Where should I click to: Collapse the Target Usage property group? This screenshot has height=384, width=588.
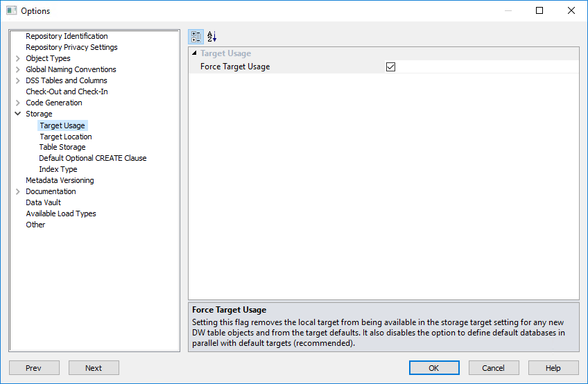click(x=195, y=53)
